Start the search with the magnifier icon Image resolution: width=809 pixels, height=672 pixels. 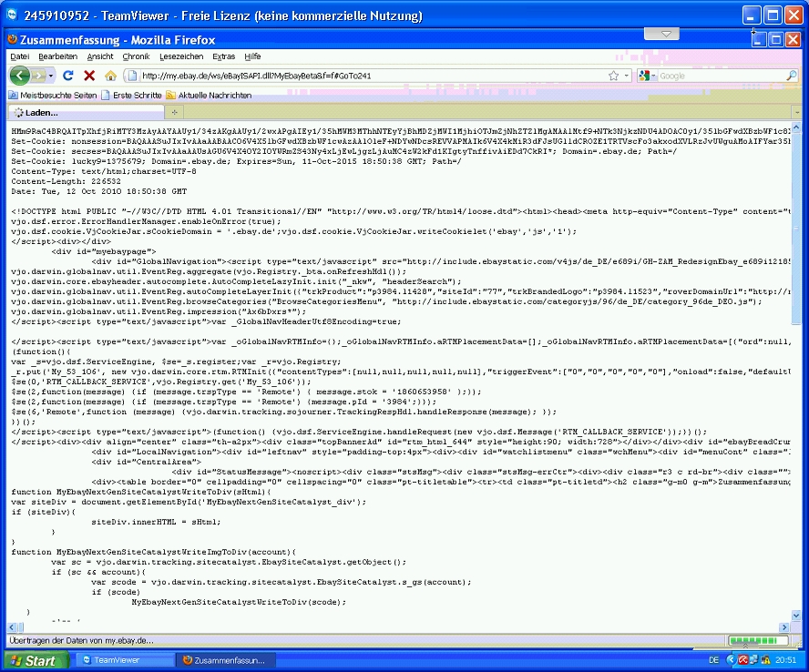(792, 76)
